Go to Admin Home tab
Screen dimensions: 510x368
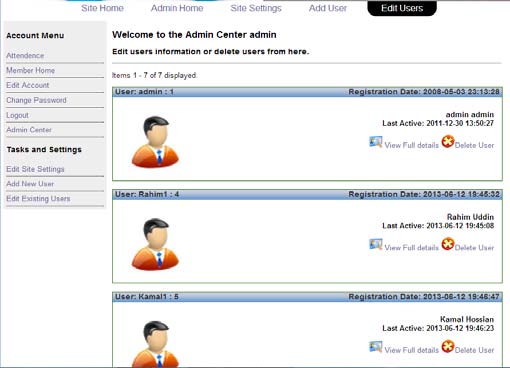(x=177, y=8)
